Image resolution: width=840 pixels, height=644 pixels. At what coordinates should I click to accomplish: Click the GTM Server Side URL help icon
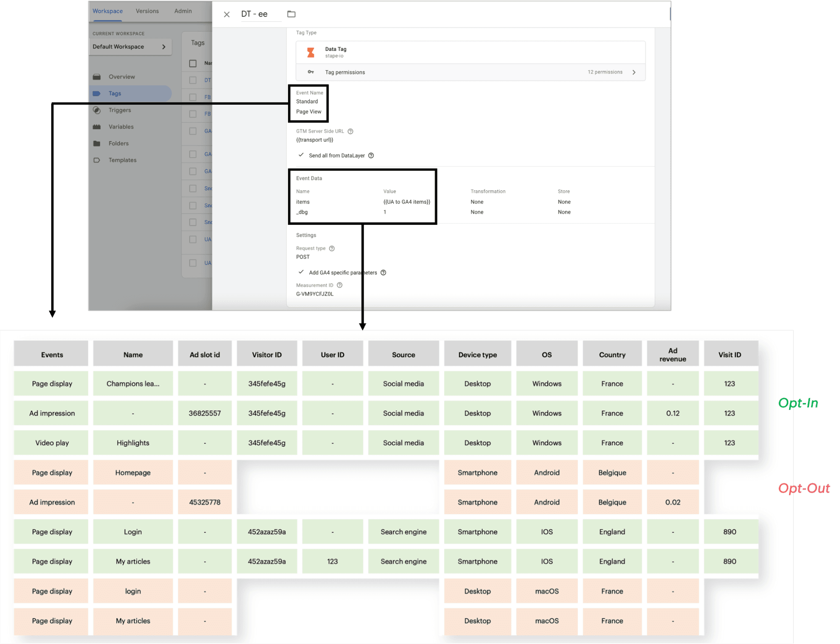tap(350, 131)
